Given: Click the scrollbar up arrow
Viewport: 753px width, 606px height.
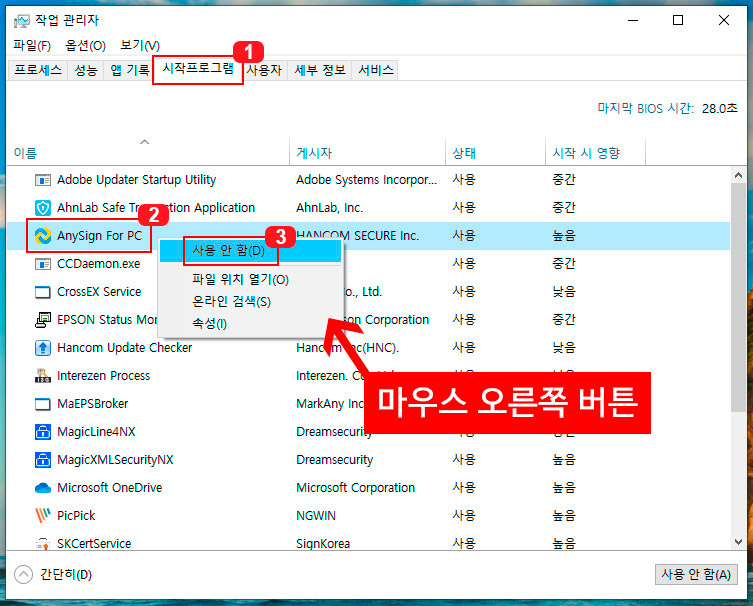Looking at the screenshot, I should coord(738,175).
